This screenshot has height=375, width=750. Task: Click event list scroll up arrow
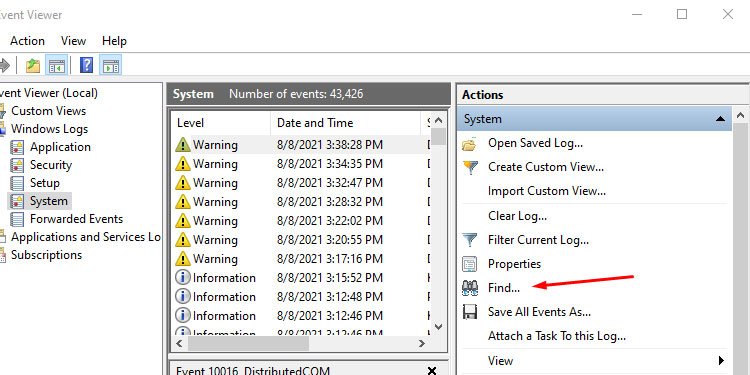pyautogui.click(x=439, y=121)
